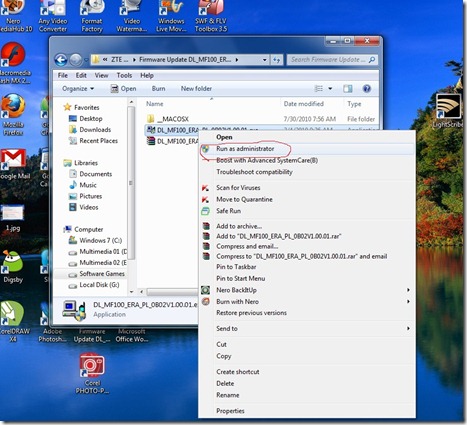Open the view options dropdown arrow
The image size is (467, 425).
[330, 89]
